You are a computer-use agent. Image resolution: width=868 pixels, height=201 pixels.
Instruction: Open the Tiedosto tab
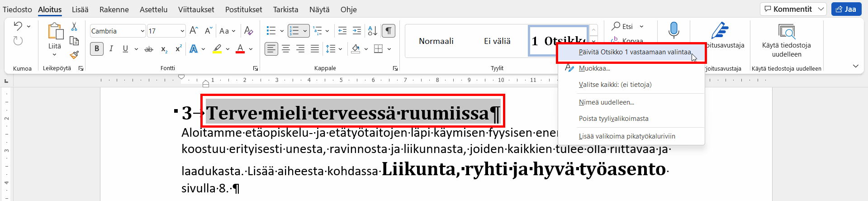(17, 9)
